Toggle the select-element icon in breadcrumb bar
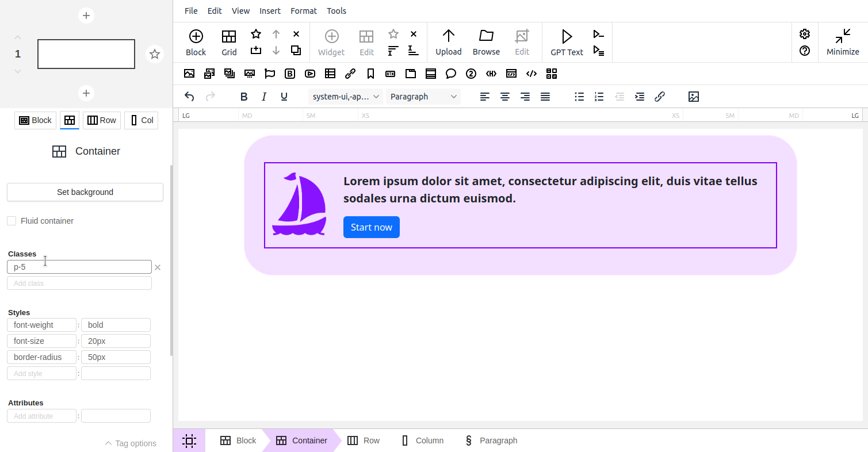The width and height of the screenshot is (868, 452). [189, 440]
